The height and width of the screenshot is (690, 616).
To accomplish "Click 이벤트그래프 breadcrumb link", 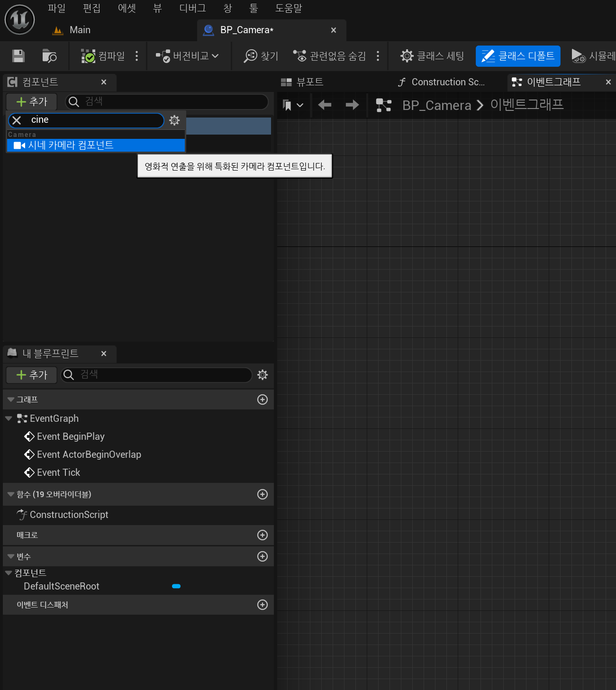I will point(527,105).
